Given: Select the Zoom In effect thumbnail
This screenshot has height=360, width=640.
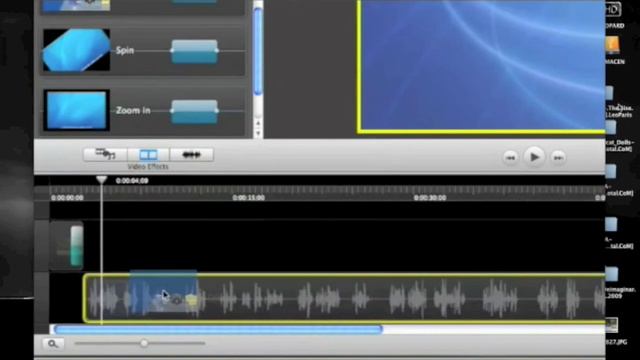Looking at the screenshot, I should tap(76, 110).
